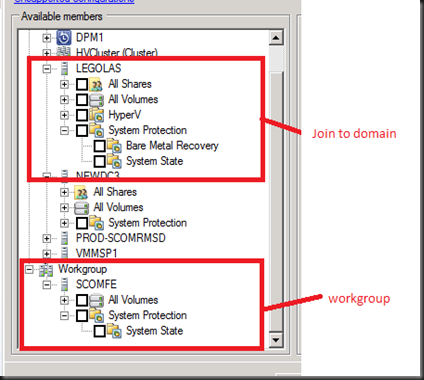The width and height of the screenshot is (424, 380).
Task: Select the SCOMFE label
Action: [x=96, y=284]
